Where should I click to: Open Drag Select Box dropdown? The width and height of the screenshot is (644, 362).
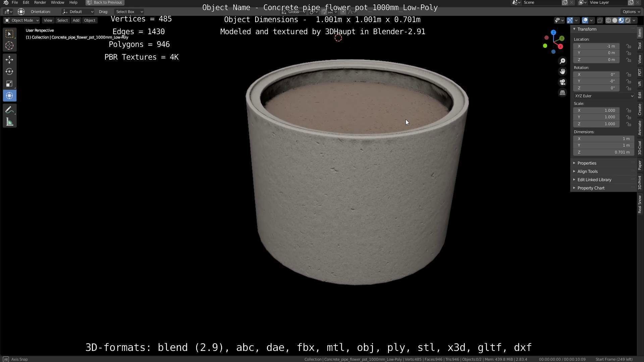click(x=129, y=12)
